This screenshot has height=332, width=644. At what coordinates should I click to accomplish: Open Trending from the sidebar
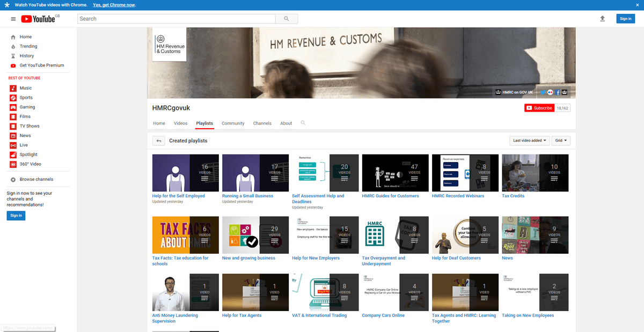point(28,47)
